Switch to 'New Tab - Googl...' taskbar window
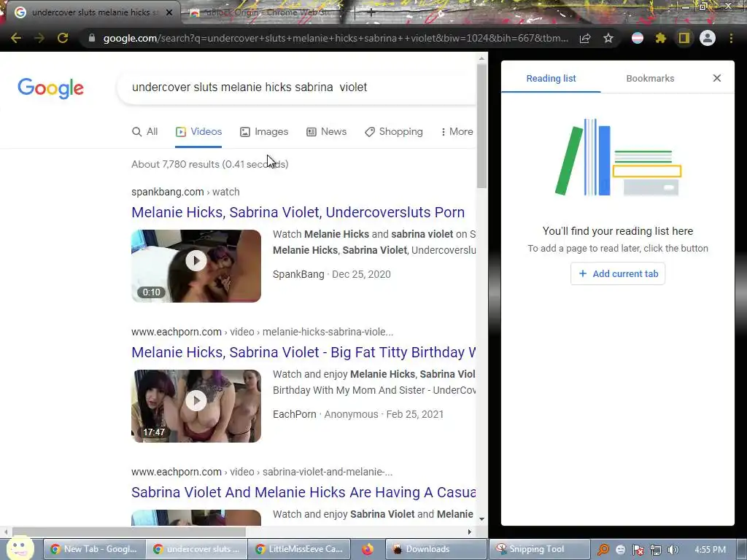Image resolution: width=747 pixels, height=560 pixels. (x=93, y=549)
